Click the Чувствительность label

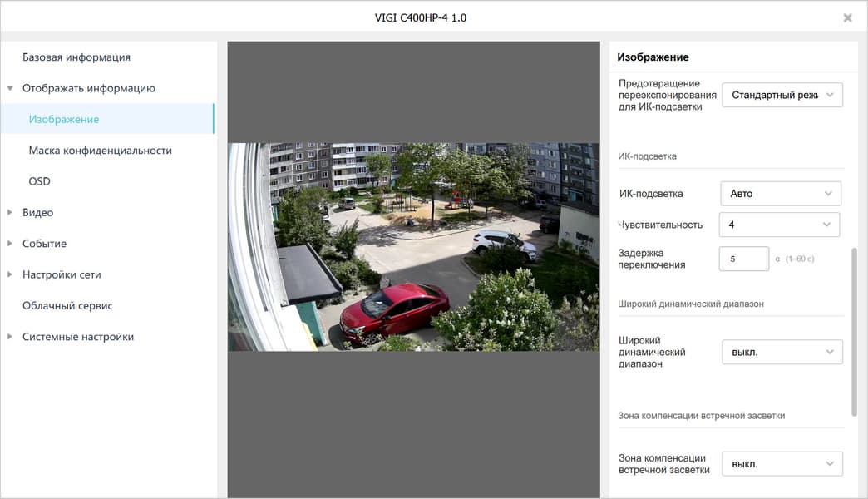pyautogui.click(x=660, y=225)
